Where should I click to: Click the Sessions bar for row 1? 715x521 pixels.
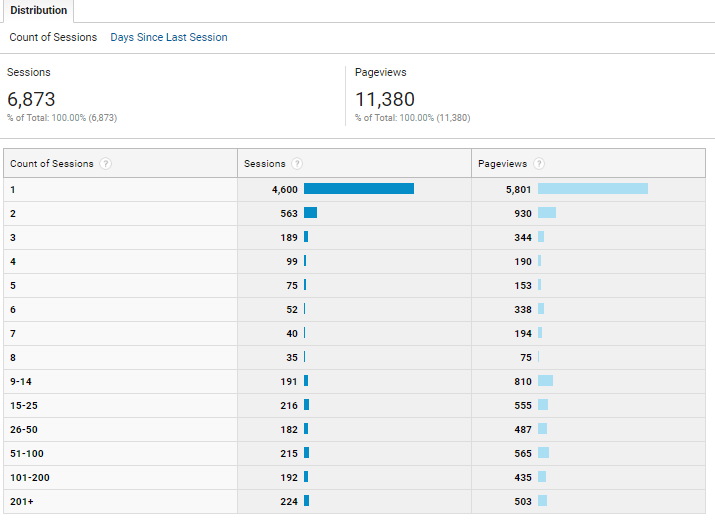358,188
